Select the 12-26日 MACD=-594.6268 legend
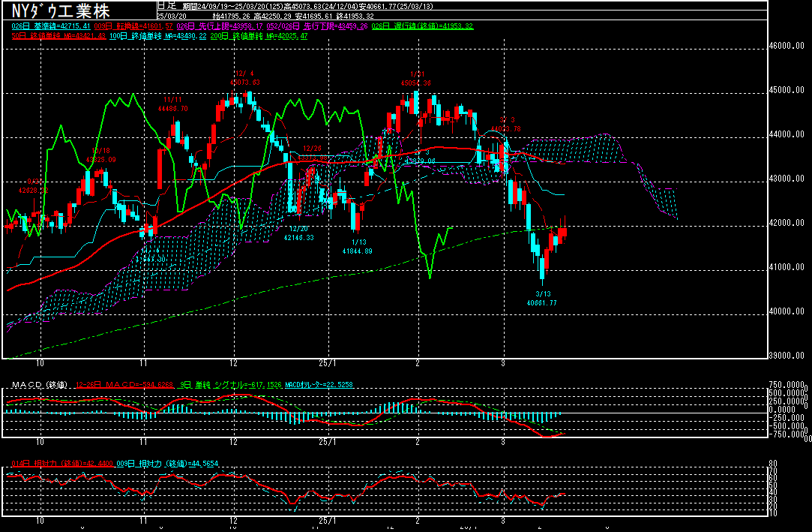Image resolution: width=812 pixels, height=532 pixels. 124,385
